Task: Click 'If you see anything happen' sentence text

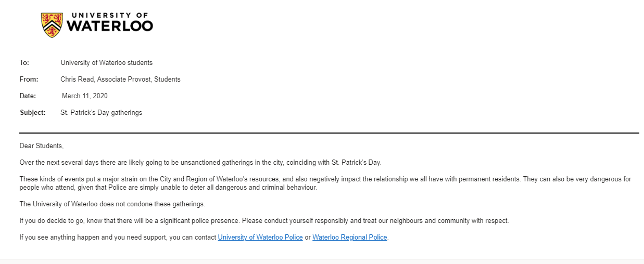Action: click(x=118, y=237)
